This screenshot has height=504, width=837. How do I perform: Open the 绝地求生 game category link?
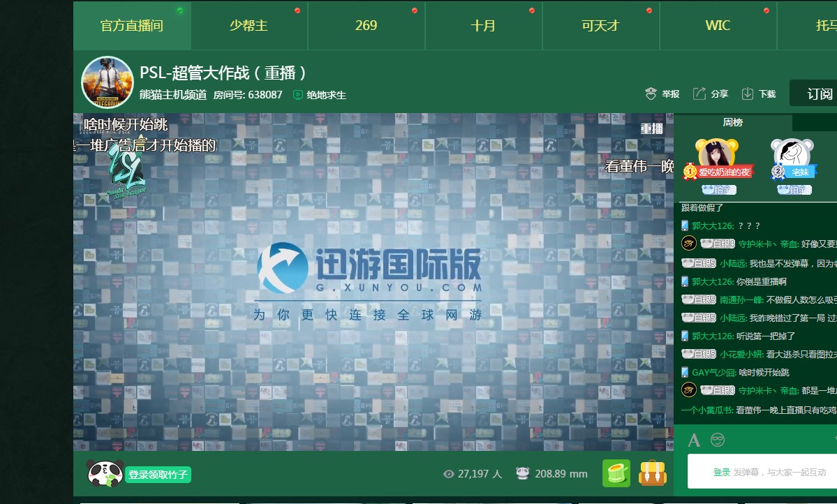pyautogui.click(x=326, y=95)
